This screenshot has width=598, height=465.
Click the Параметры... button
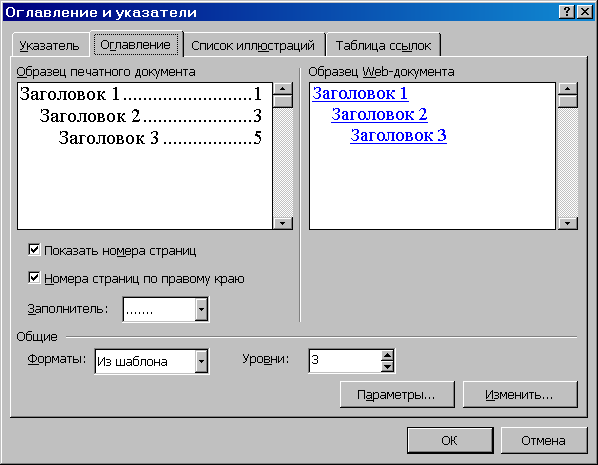click(x=397, y=394)
